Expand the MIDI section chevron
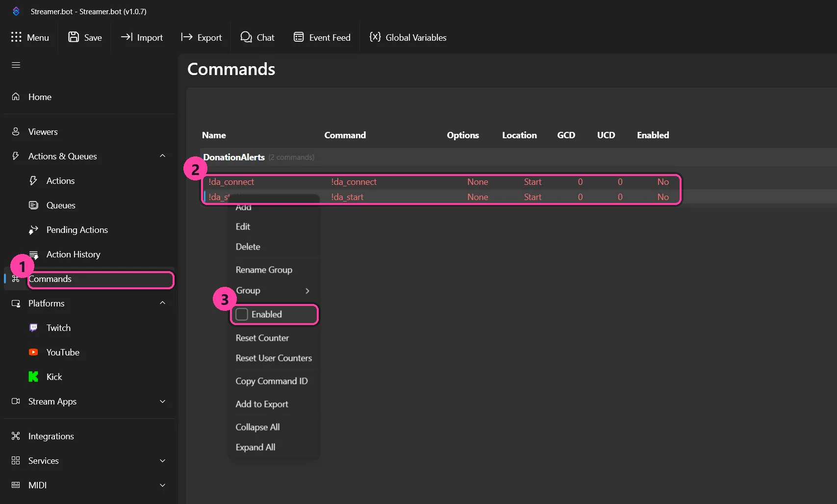The image size is (837, 504). point(163,485)
